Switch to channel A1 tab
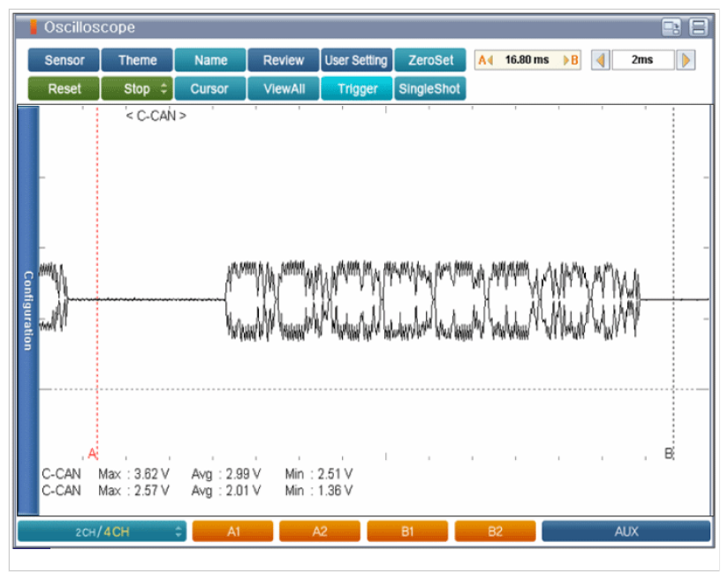Image resolution: width=728 pixels, height=580 pixels. 232,531
